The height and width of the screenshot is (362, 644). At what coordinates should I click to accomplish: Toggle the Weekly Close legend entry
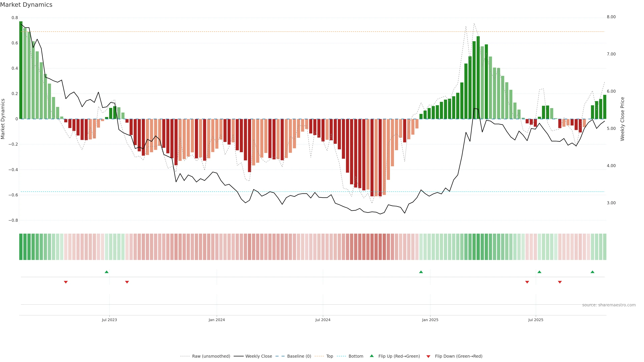pos(258,356)
